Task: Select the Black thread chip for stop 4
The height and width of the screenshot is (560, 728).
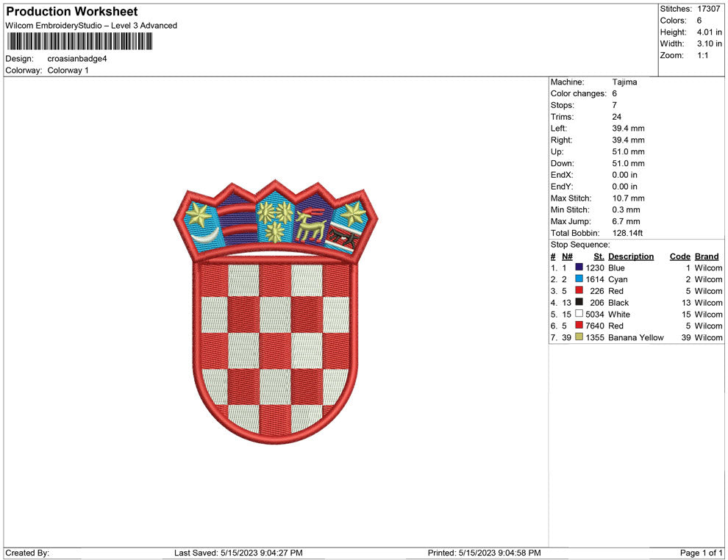Action: pos(579,302)
